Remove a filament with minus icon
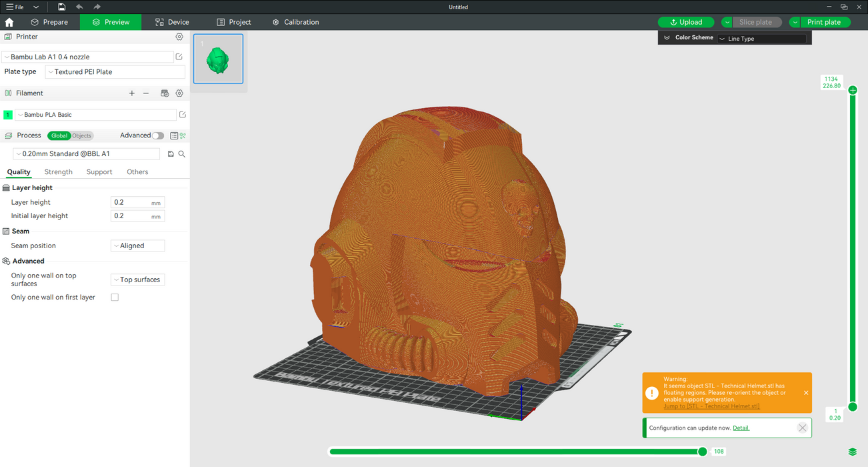868x467 pixels. click(146, 93)
